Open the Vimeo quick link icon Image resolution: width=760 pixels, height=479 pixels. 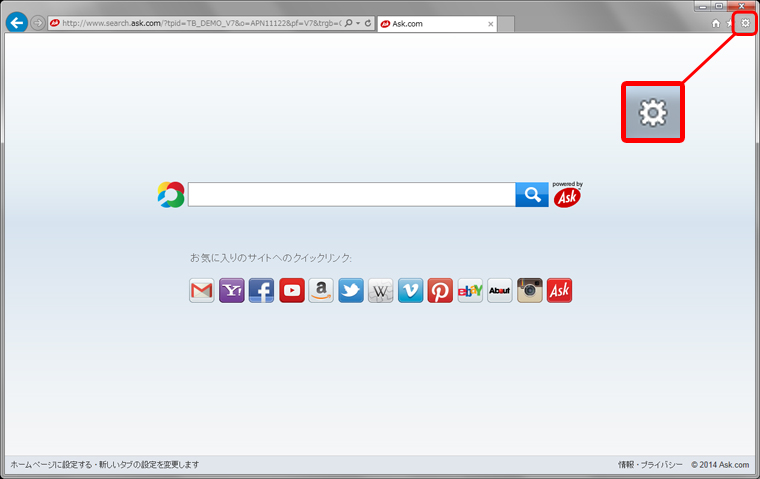411,290
